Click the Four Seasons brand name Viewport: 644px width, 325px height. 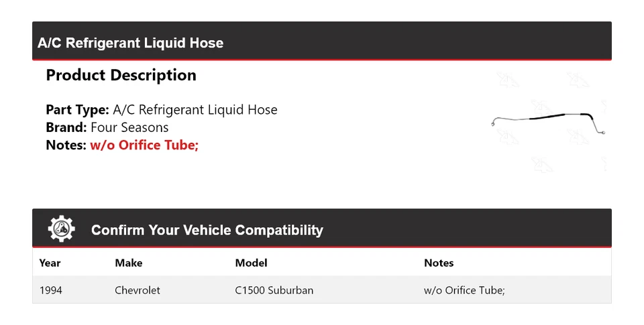(x=129, y=127)
